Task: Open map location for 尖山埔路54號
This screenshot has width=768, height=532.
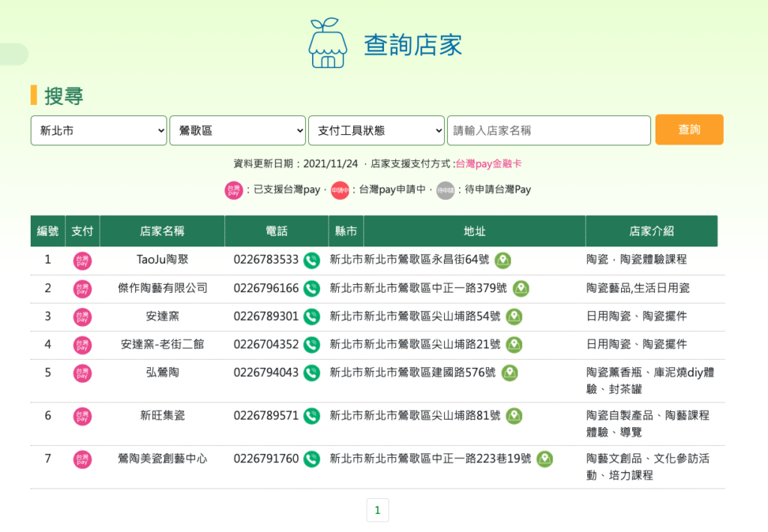Action: point(514,317)
